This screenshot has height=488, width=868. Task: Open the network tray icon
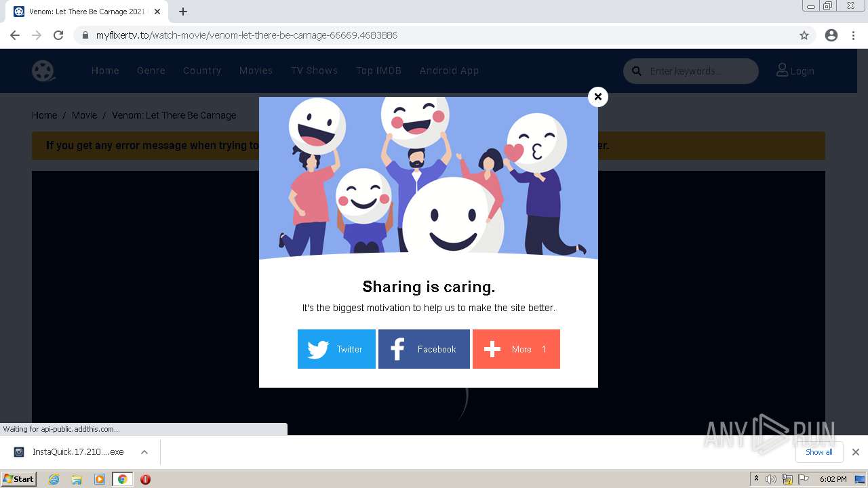coord(787,479)
